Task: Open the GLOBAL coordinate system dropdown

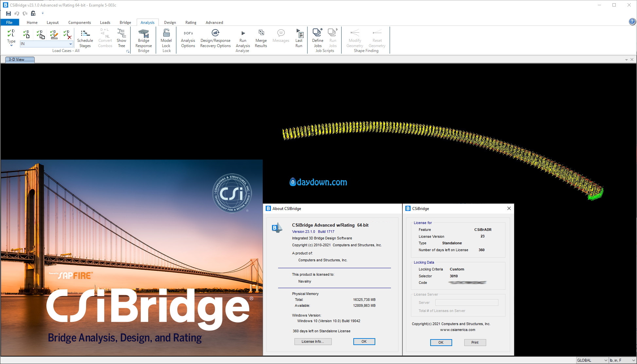Action: tap(592, 360)
